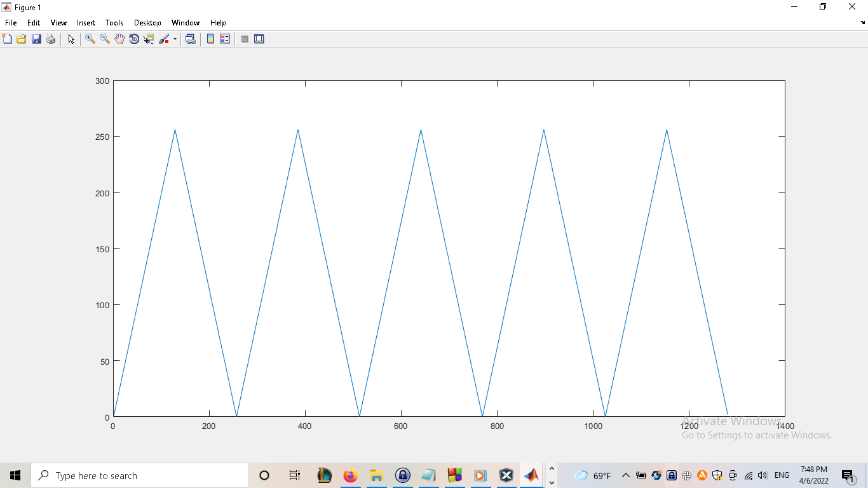Open Brush color dropdown arrow
The height and width of the screenshot is (488, 868).
point(175,39)
